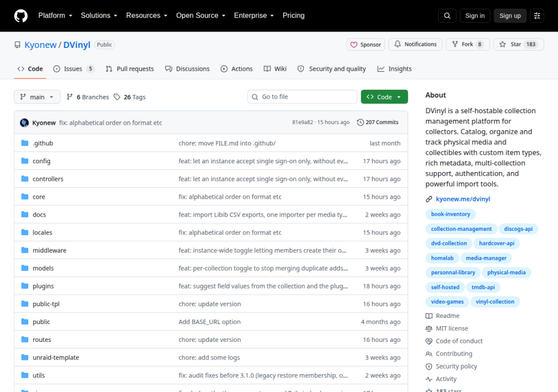
Task: Open the appearance settings icon beside Sign up
Action: 537,16
